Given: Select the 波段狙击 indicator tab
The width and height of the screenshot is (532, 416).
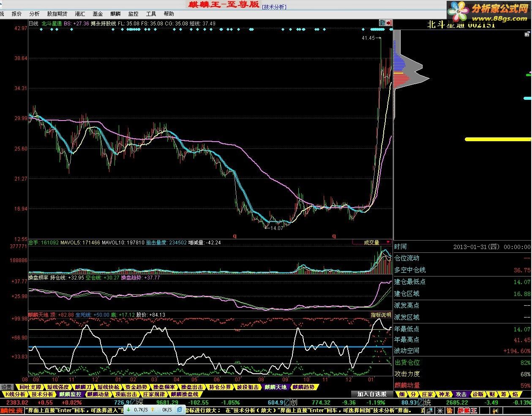Looking at the screenshot, I should click(x=248, y=387).
